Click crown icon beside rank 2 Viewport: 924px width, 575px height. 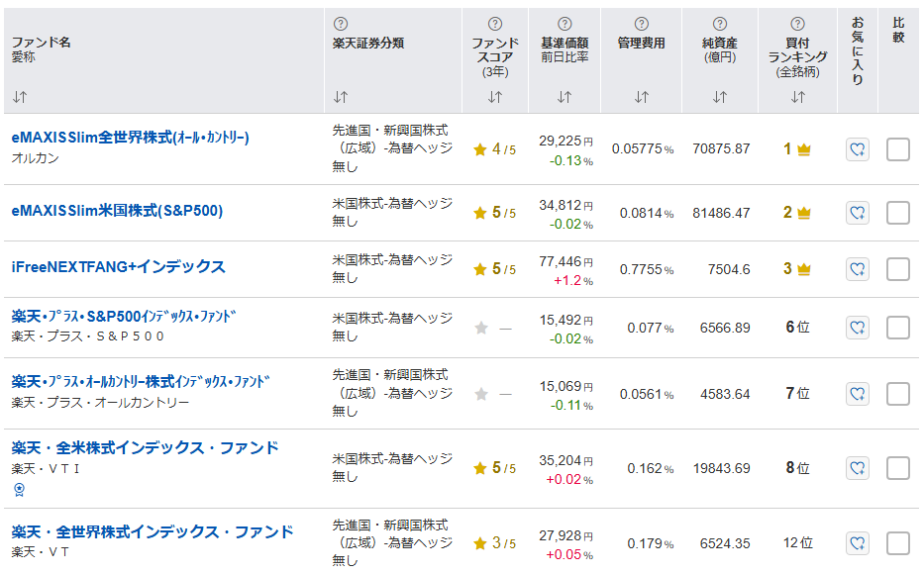coord(804,213)
